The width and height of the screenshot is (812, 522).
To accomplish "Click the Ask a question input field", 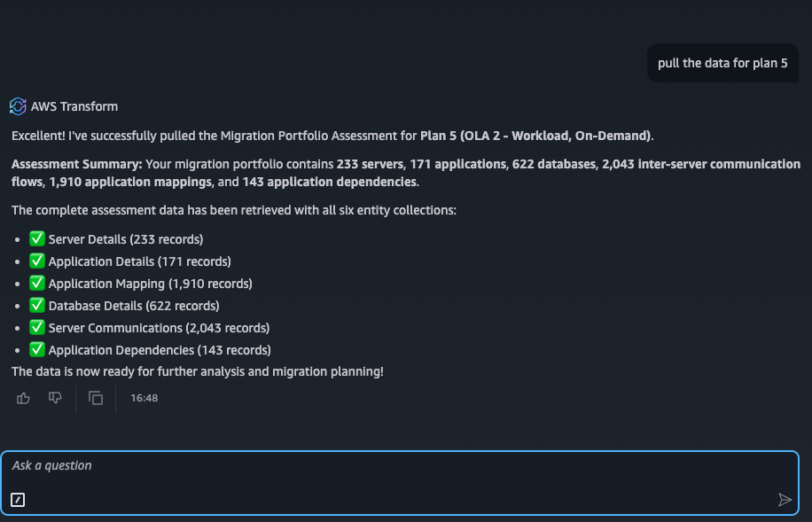I will point(400,483).
